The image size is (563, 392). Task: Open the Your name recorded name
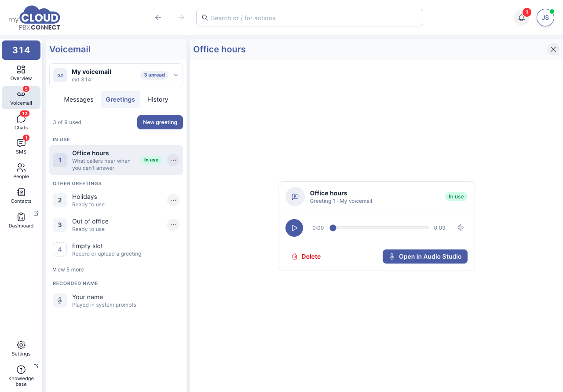click(x=116, y=300)
